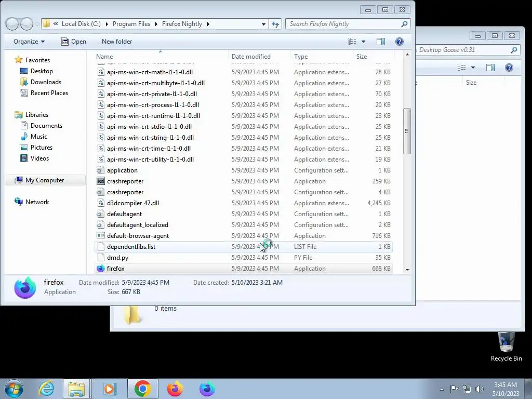The width and height of the screenshot is (532, 399).
Task: Expand the arrow after Program Files breadcrumb
Action: [x=156, y=24]
